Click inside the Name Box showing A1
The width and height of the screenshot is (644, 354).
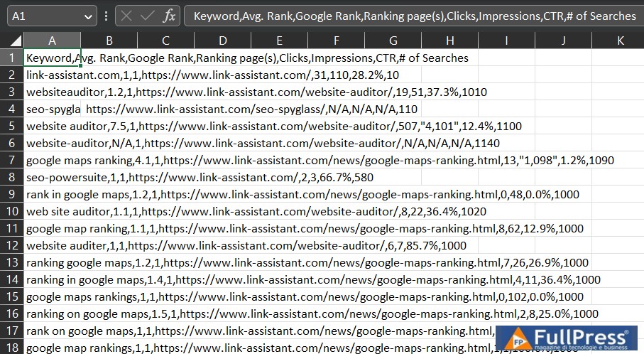click(x=43, y=16)
